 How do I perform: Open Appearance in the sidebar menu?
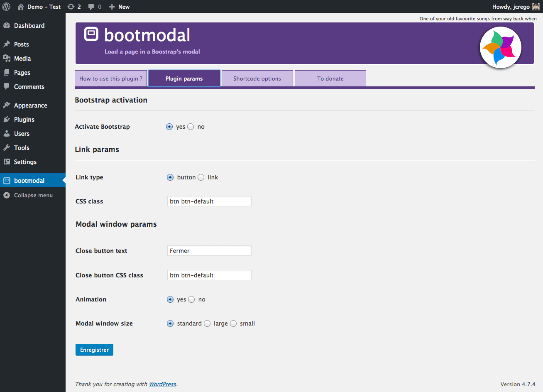coord(33,105)
